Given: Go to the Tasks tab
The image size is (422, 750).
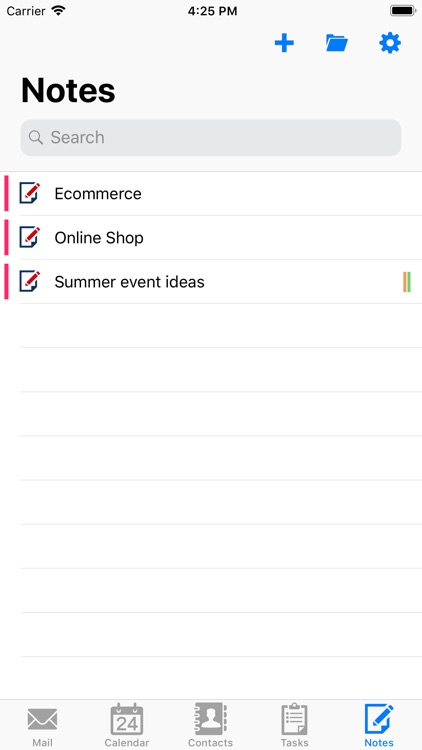Looking at the screenshot, I should pyautogui.click(x=294, y=725).
